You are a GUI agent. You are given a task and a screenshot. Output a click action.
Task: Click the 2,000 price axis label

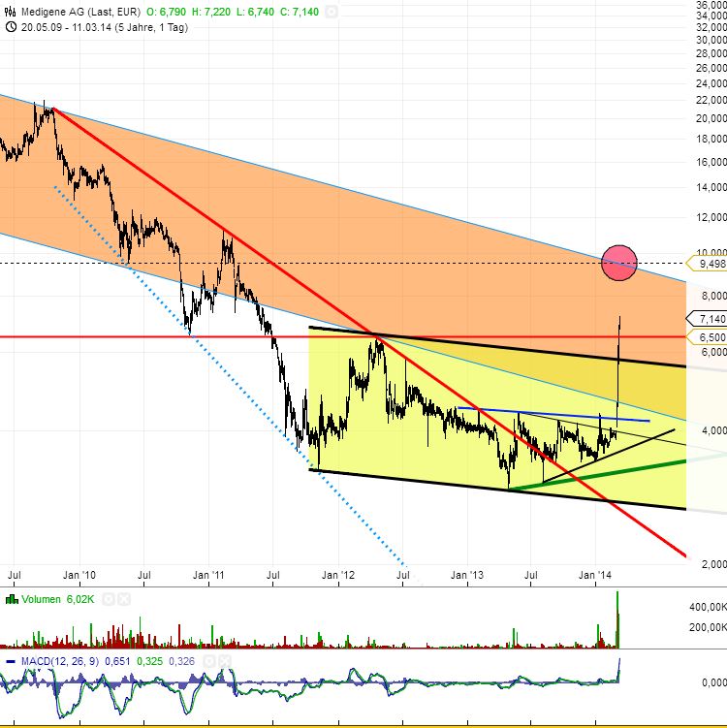[714, 564]
